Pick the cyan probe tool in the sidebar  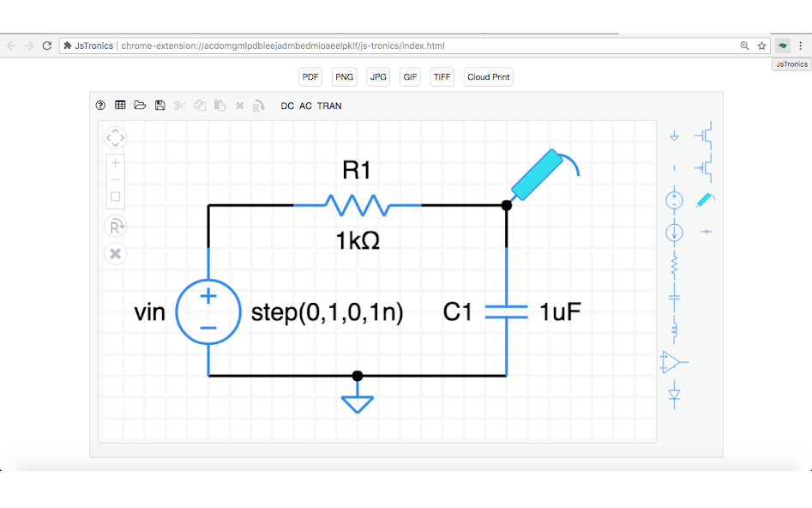click(x=705, y=199)
